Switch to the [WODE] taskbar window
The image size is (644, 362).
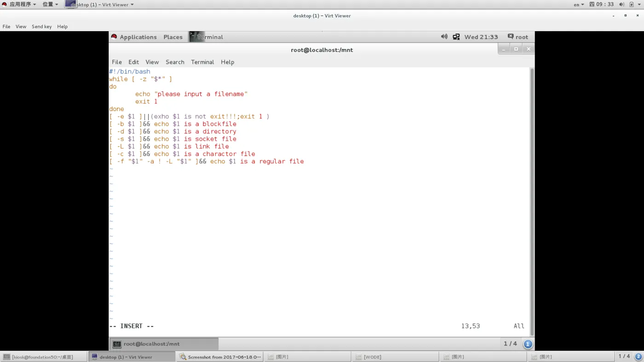[x=396, y=356]
